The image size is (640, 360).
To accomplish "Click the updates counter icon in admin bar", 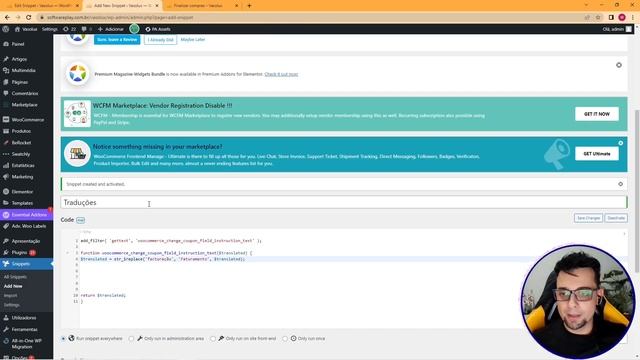I will coord(66,29).
